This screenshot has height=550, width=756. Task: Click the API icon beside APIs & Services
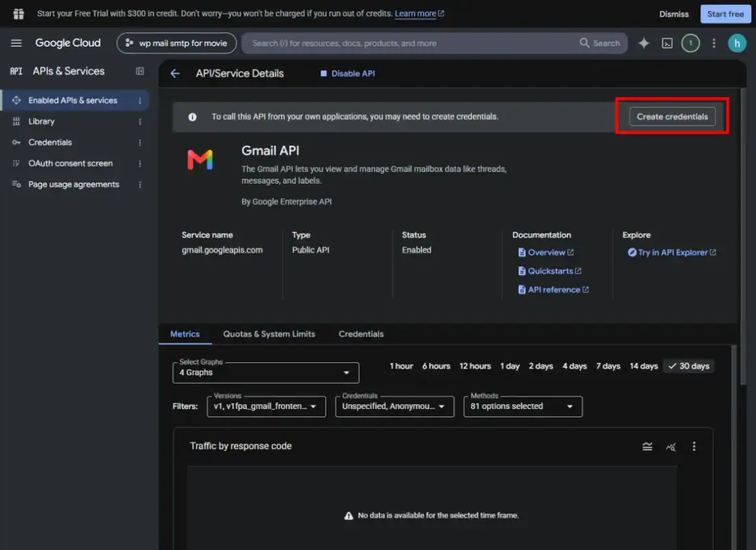(x=17, y=71)
